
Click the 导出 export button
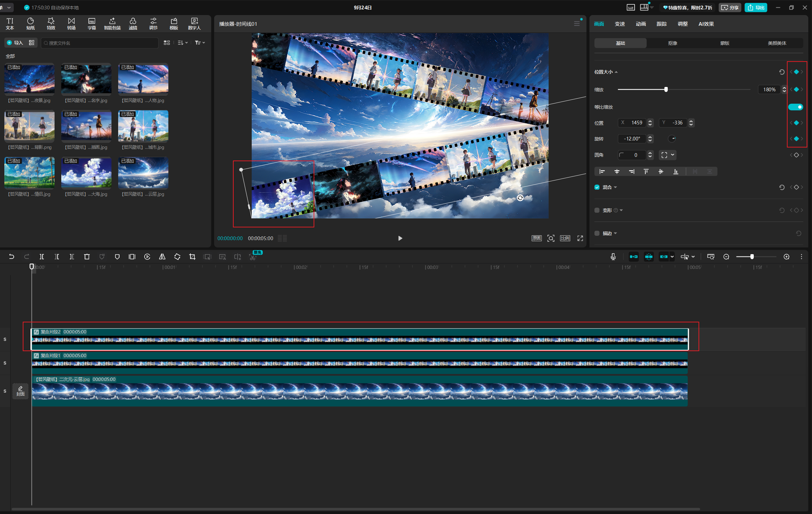[x=756, y=7]
